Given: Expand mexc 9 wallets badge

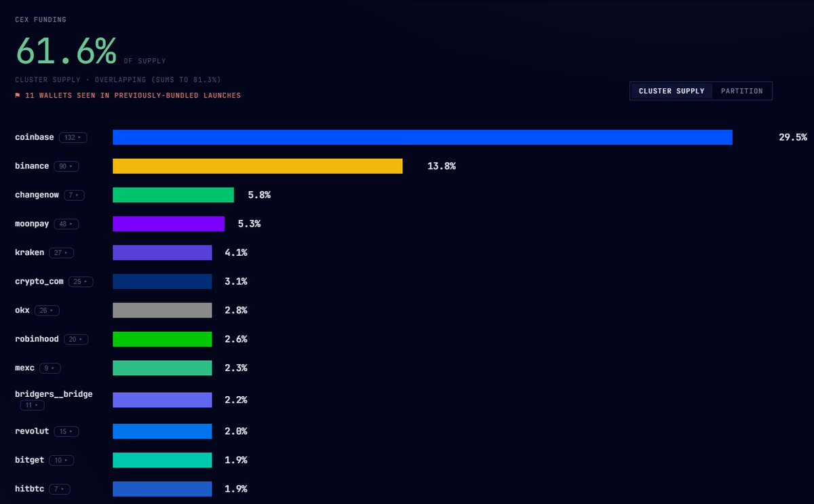Looking at the screenshot, I should click(50, 368).
